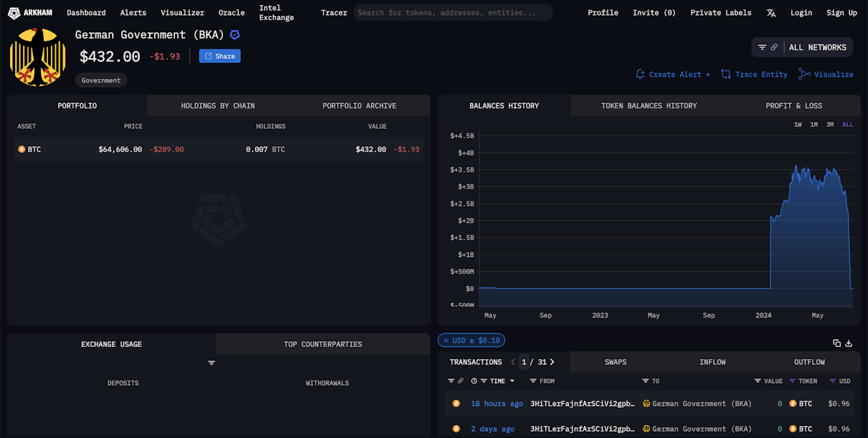
Task: Open Alerts in top navigation
Action: [133, 13]
